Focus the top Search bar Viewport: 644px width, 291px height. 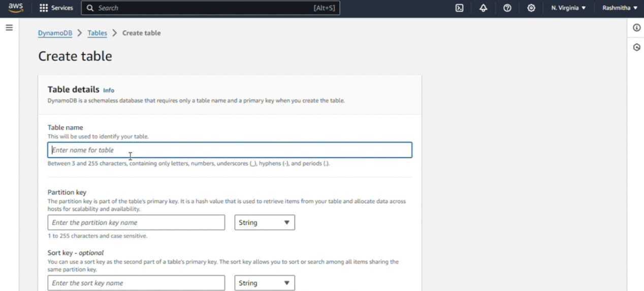click(x=210, y=8)
